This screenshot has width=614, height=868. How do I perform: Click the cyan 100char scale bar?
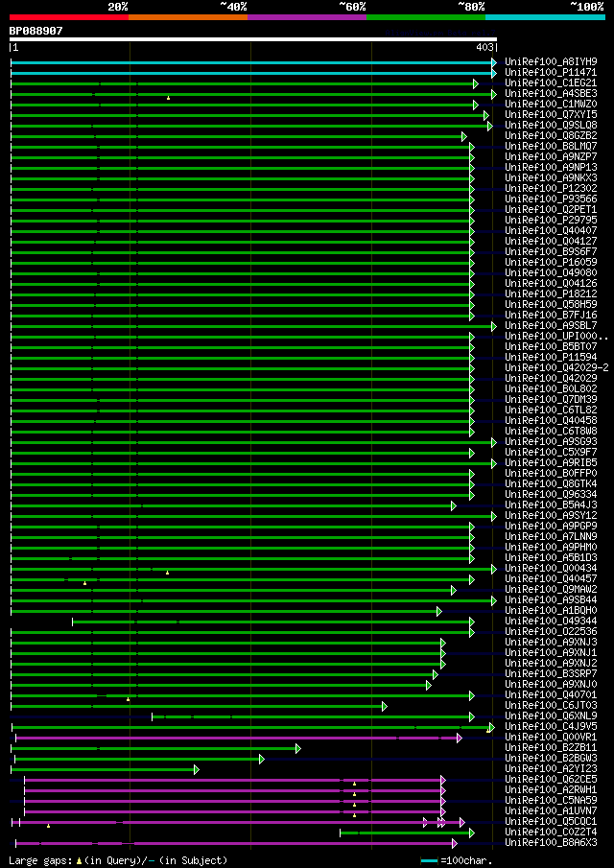430,860
